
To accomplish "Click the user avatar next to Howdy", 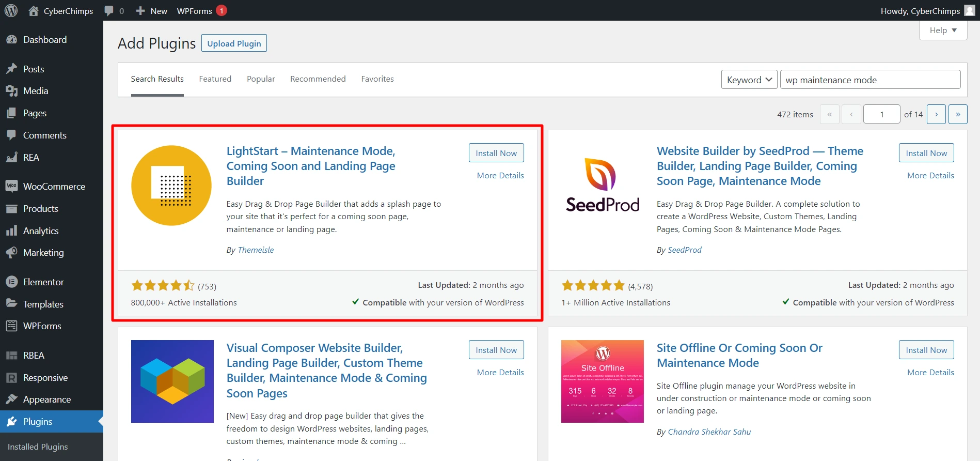I will point(970,10).
